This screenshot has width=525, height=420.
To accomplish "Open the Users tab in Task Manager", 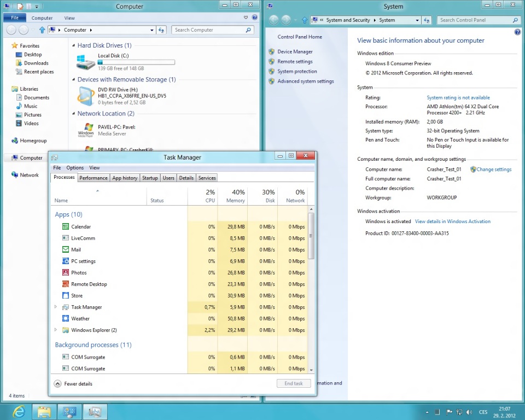I will coord(168,178).
